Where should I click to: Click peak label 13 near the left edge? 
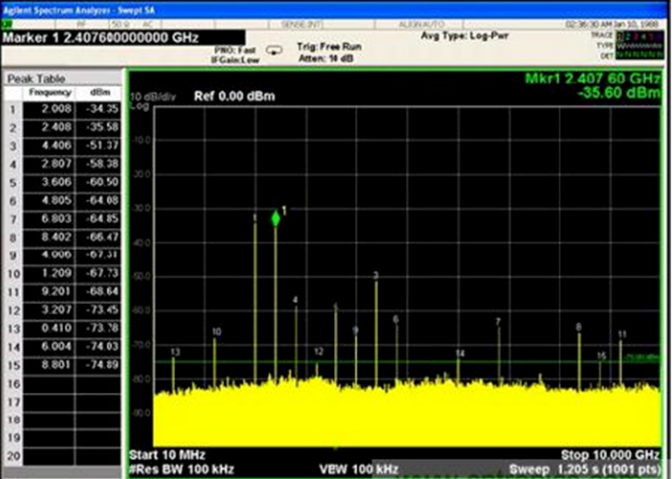click(x=175, y=352)
